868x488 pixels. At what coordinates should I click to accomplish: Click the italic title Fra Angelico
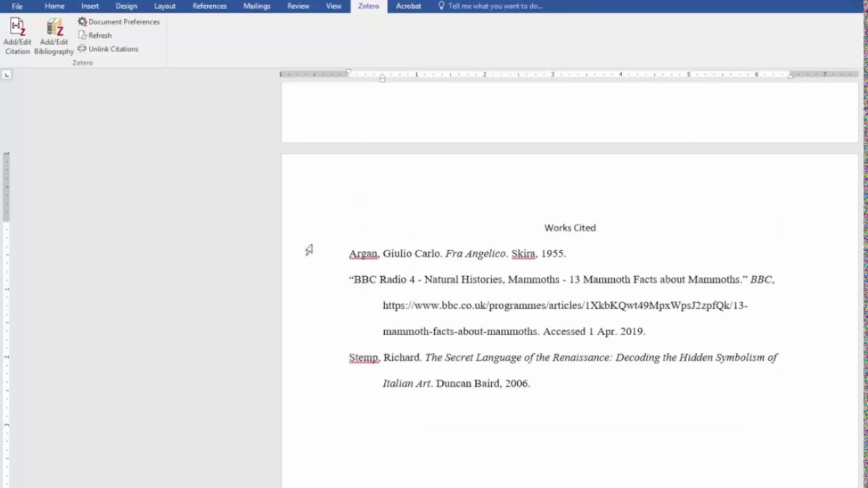point(475,253)
